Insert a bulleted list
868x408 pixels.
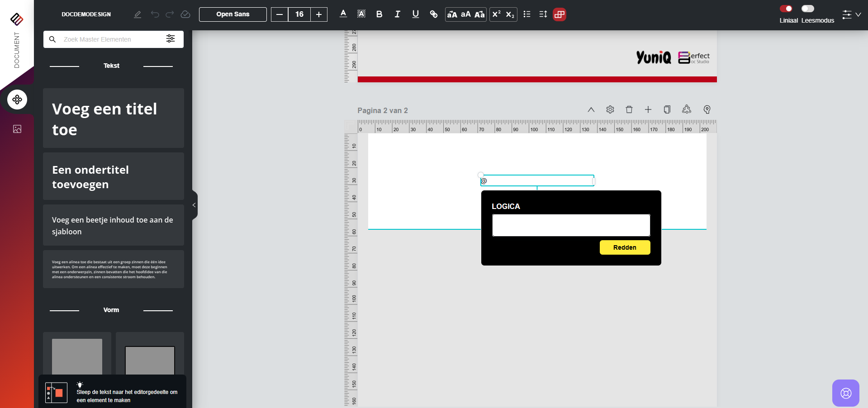[x=526, y=14]
